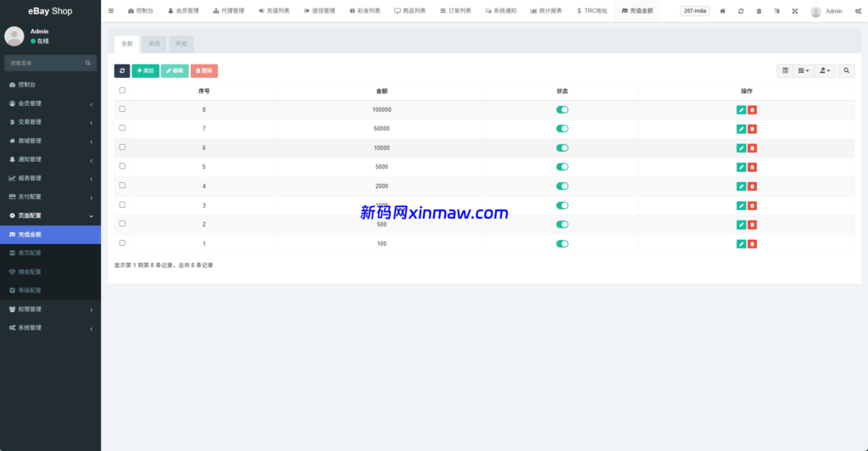Click the red 删除 toolbar button

[x=203, y=71]
